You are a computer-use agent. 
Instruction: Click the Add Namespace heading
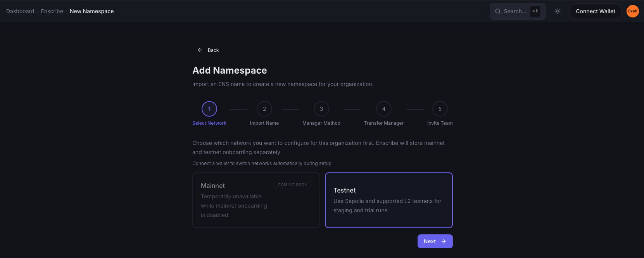[x=230, y=71]
